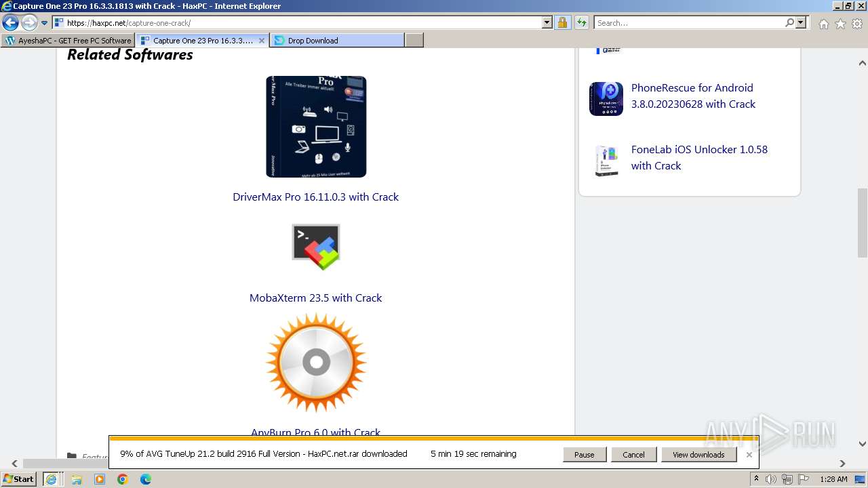Switch to Drop Download tab
868x488 pixels.
click(337, 41)
